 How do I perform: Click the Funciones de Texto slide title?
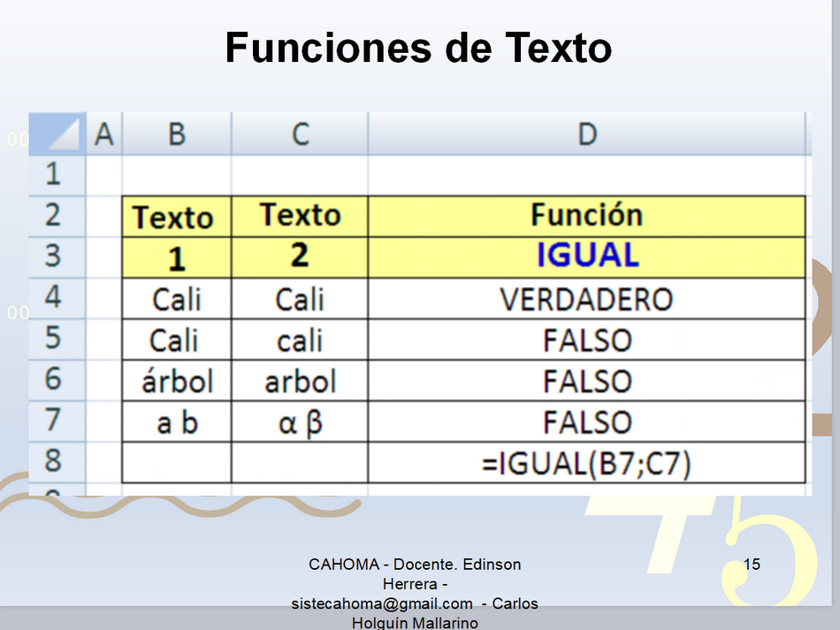[x=418, y=48]
